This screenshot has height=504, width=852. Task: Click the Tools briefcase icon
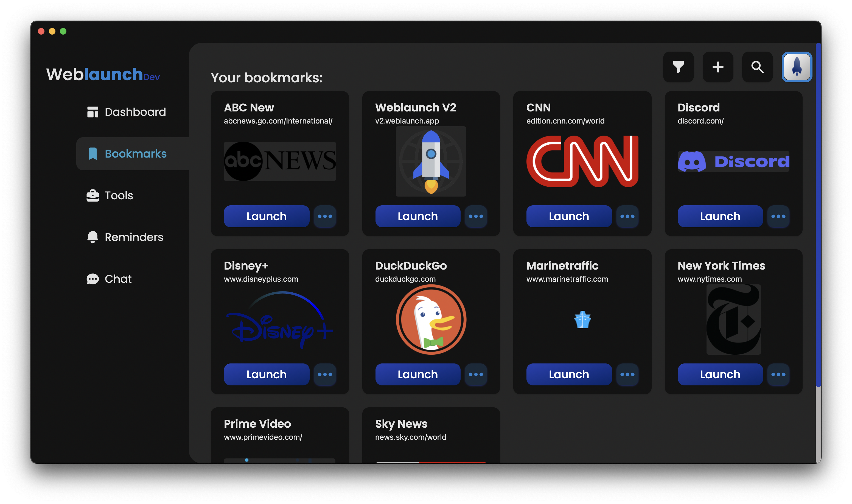click(93, 196)
